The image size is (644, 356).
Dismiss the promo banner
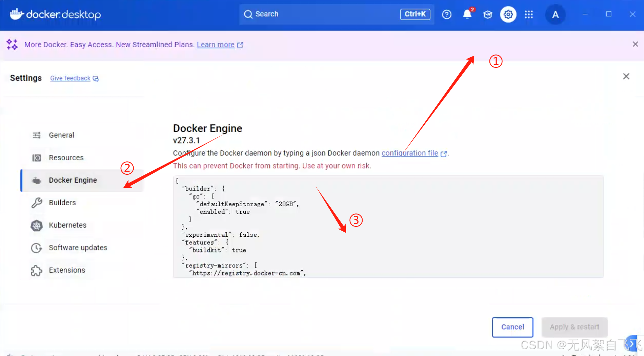coord(635,44)
